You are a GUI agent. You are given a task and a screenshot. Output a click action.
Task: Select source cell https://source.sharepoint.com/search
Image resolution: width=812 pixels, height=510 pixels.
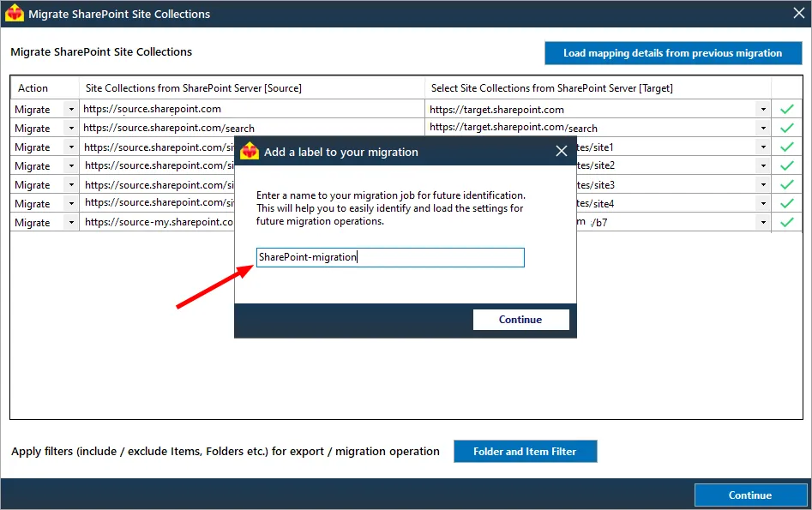(x=252, y=128)
